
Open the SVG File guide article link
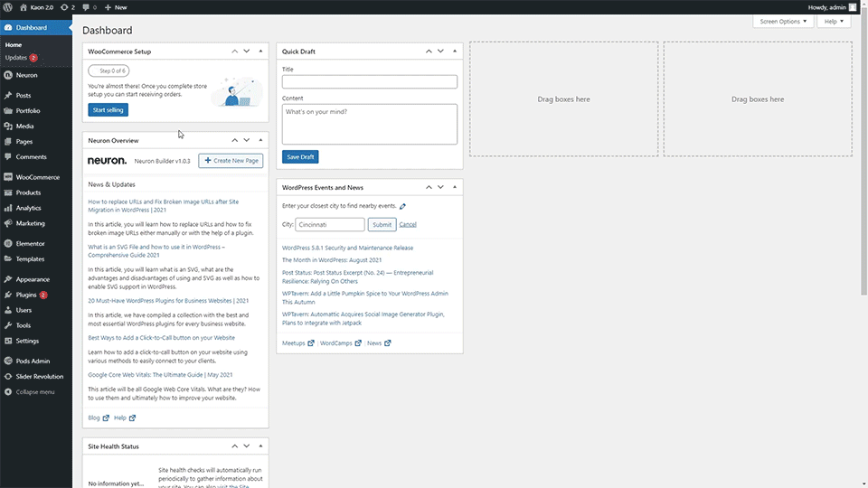(x=156, y=251)
